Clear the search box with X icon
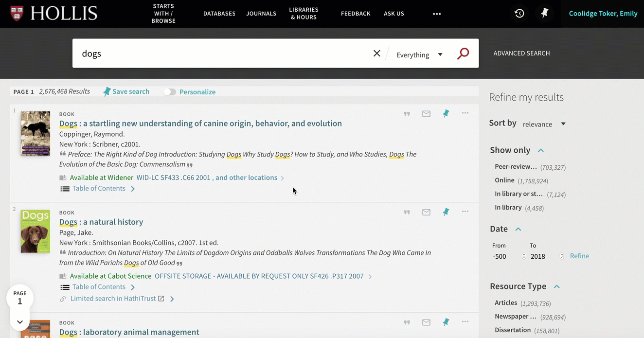The width and height of the screenshot is (644, 338). point(377,53)
